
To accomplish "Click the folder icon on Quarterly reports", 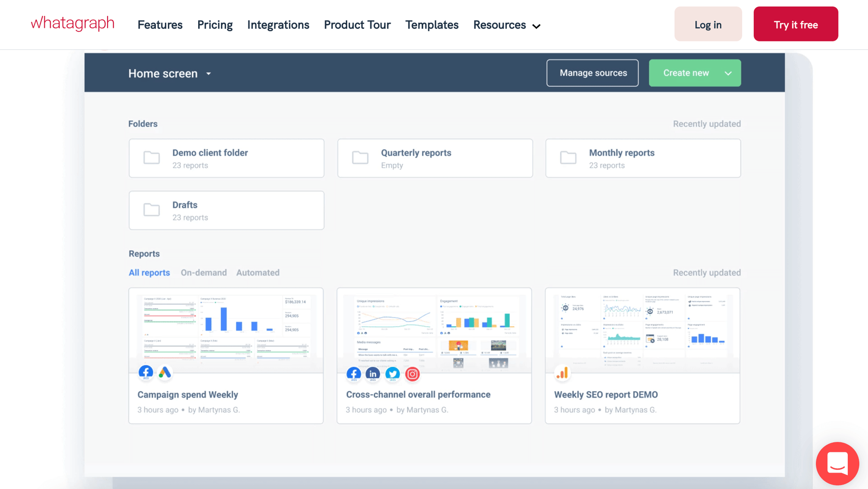I will pos(360,158).
